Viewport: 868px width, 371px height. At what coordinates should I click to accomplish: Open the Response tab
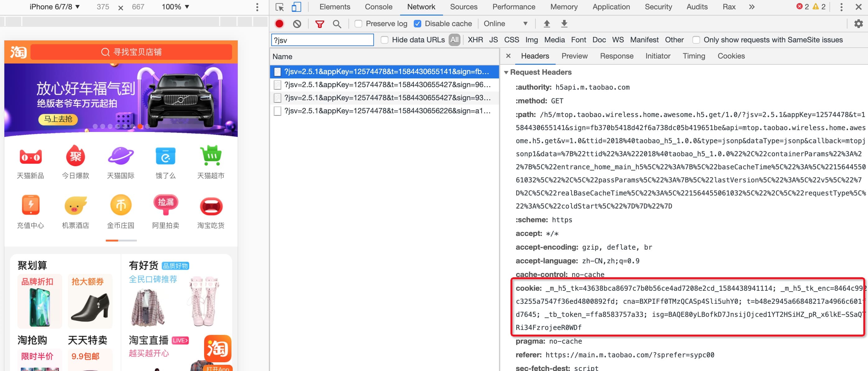616,56
